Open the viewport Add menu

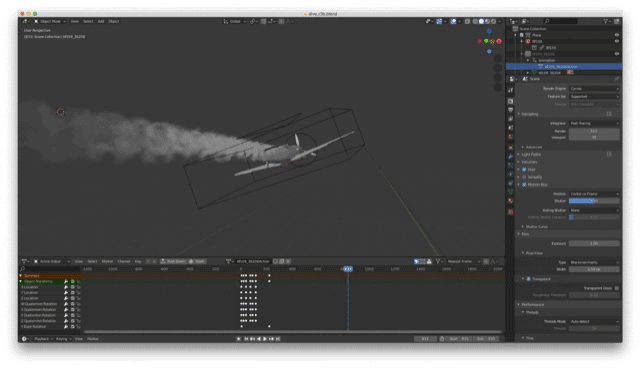pos(101,21)
